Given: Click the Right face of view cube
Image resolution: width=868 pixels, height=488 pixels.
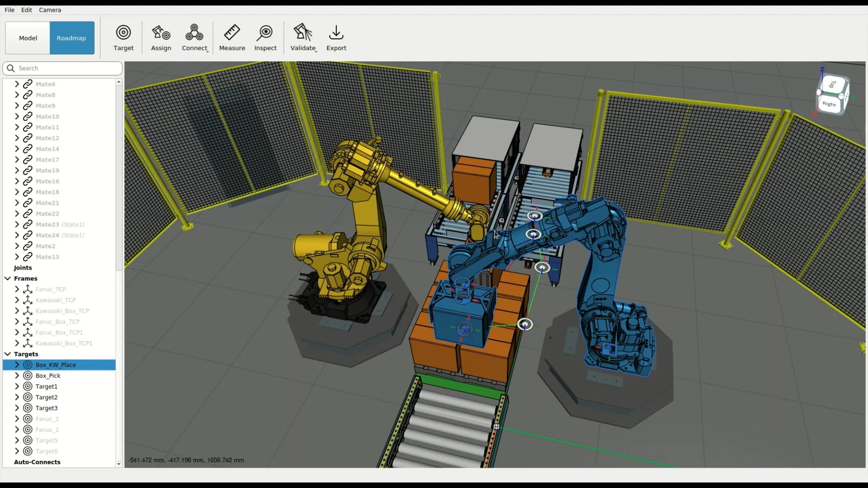Looking at the screenshot, I should (829, 104).
